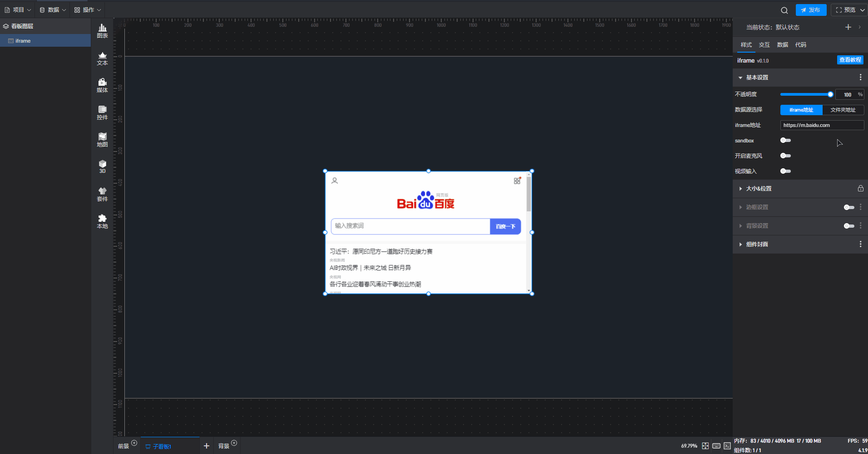This screenshot has height=454, width=868.
Task: Click the console terminal icon in status bar
Action: (x=727, y=446)
